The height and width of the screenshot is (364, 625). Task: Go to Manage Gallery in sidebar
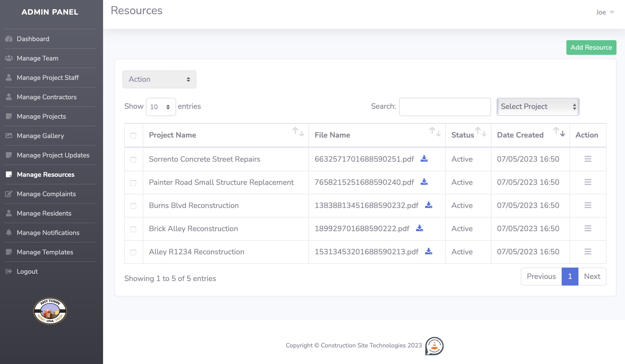[40, 136]
